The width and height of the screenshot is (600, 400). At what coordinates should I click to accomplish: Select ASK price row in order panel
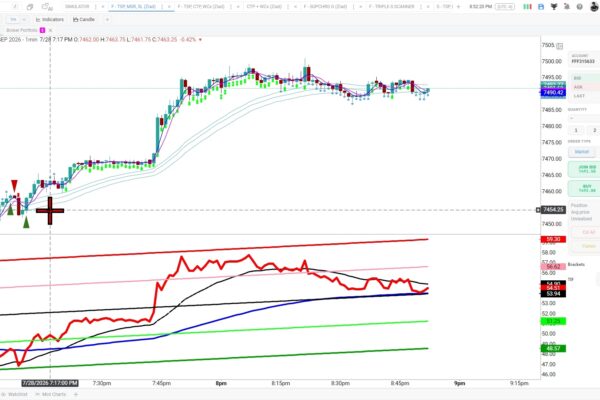coord(584,87)
